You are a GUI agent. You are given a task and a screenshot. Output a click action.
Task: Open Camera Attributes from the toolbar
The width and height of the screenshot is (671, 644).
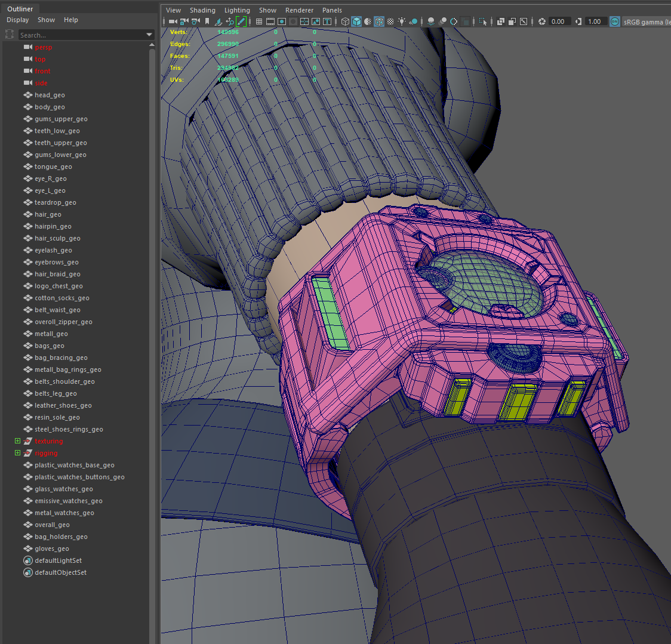(195, 21)
